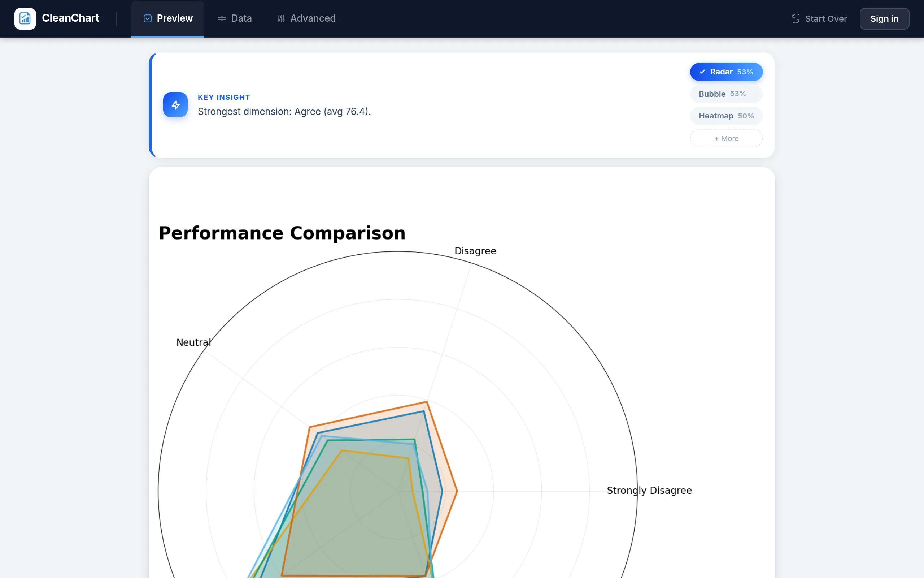Open the Data tab
This screenshot has height=578, width=924.
(x=235, y=18)
